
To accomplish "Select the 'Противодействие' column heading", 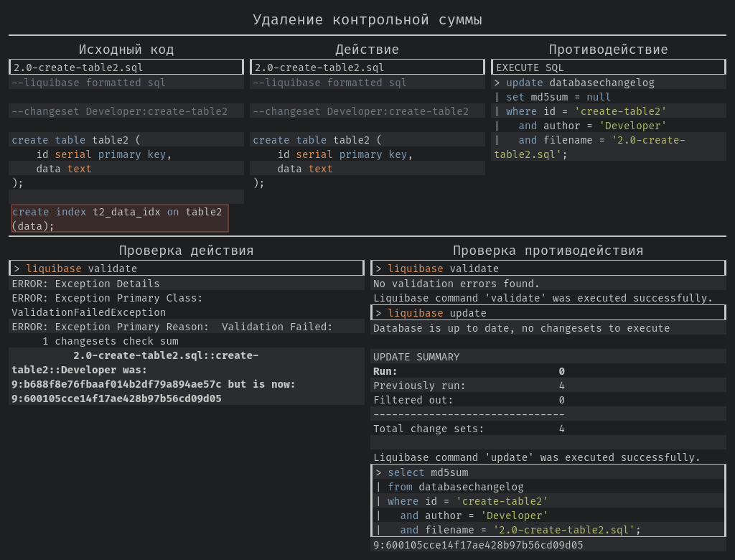I will (608, 50).
